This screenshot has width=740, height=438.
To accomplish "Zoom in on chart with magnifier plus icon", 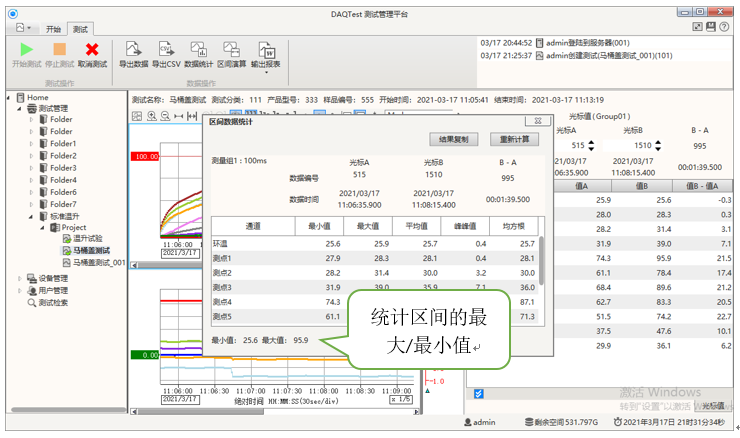I will pyautogui.click(x=152, y=116).
